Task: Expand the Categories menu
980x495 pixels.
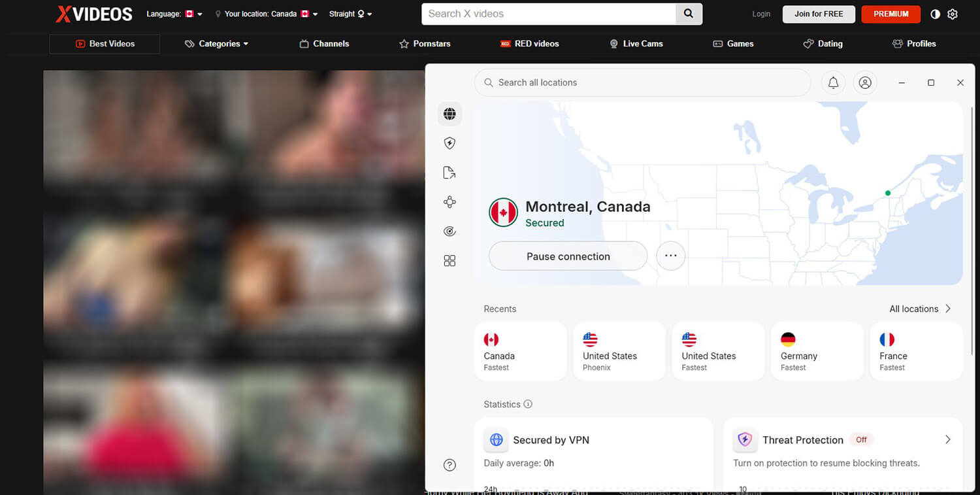Action: click(x=216, y=44)
